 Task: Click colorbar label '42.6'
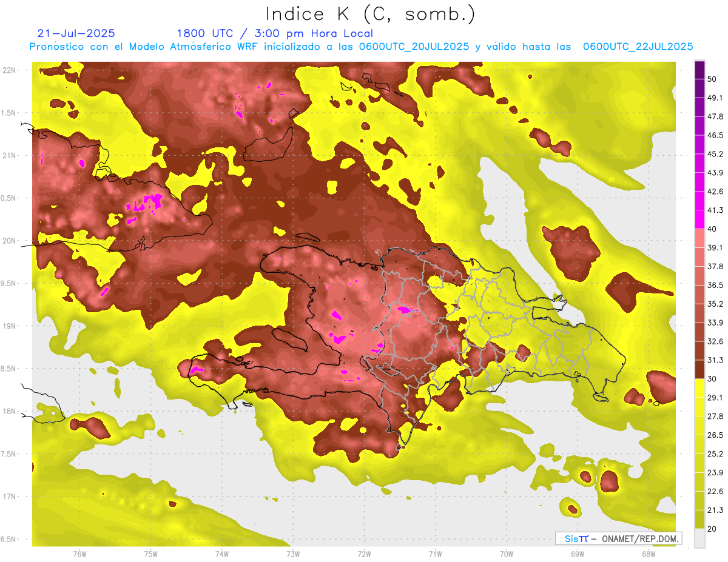pyautogui.click(x=715, y=192)
